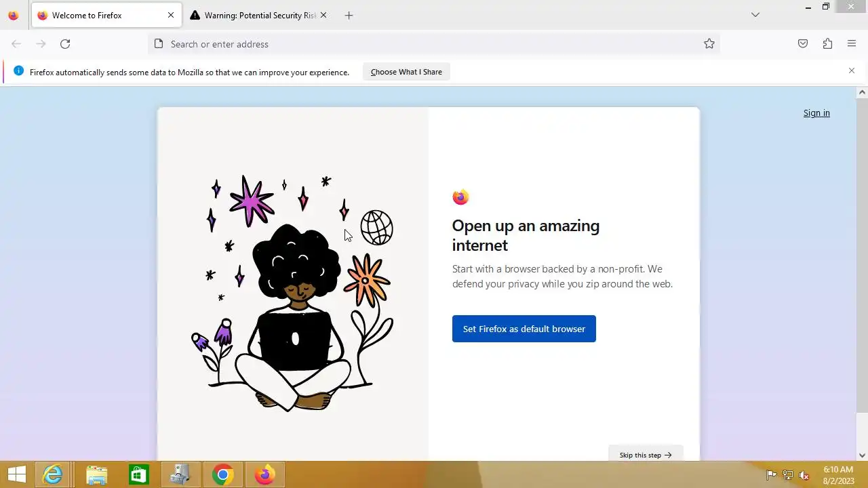This screenshot has height=488, width=868.
Task: Click the Open up an amazing internet heading
Action: pos(526,235)
